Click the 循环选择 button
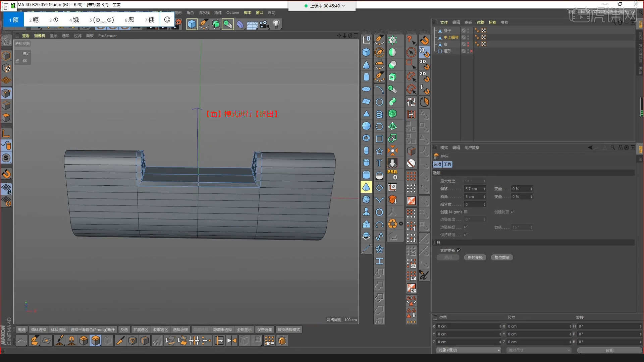 39,329
